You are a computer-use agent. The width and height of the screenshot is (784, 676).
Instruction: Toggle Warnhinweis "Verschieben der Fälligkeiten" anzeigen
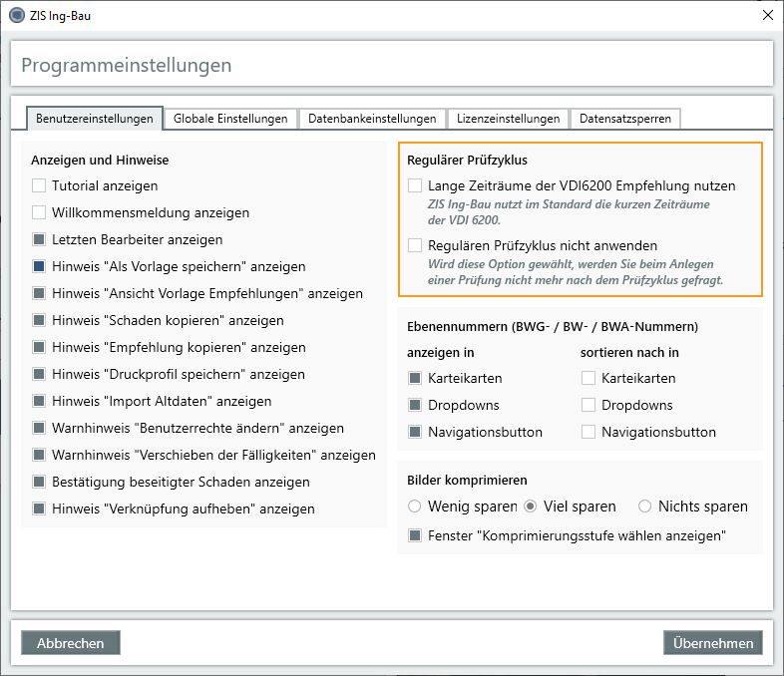[x=39, y=456]
